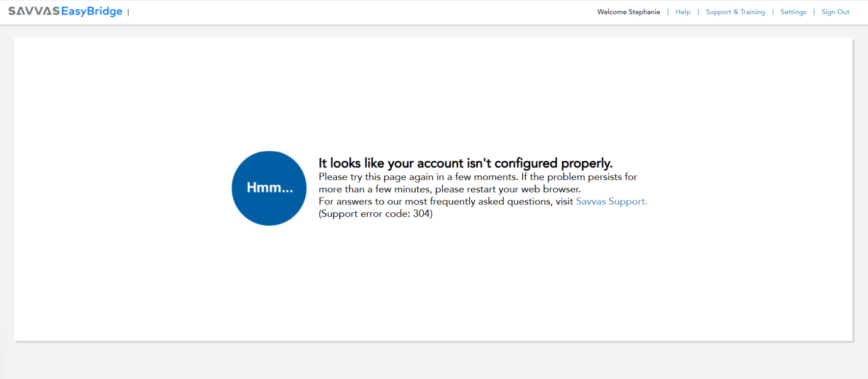Image resolution: width=868 pixels, height=379 pixels.
Task: Click the separator between Support & Training and Settings
Action: coord(772,12)
